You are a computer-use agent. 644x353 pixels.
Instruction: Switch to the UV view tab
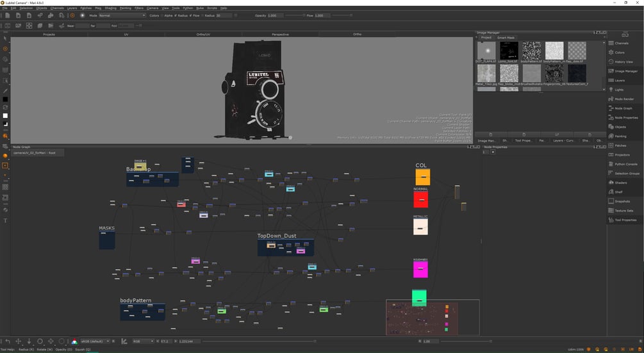tap(126, 35)
